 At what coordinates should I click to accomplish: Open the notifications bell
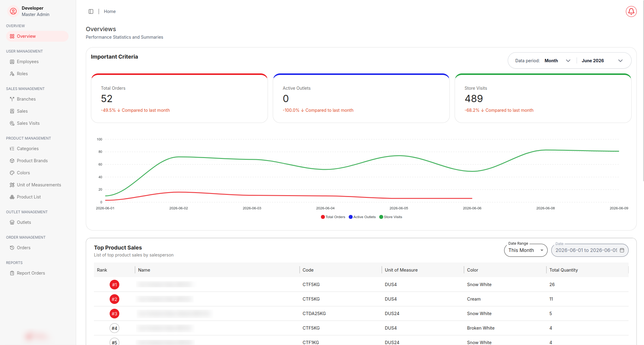631,11
